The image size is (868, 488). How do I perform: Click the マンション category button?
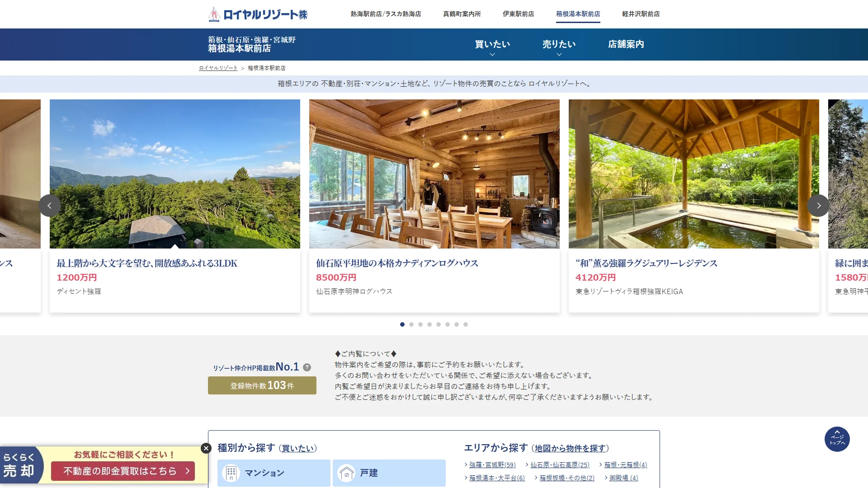pyautogui.click(x=274, y=473)
